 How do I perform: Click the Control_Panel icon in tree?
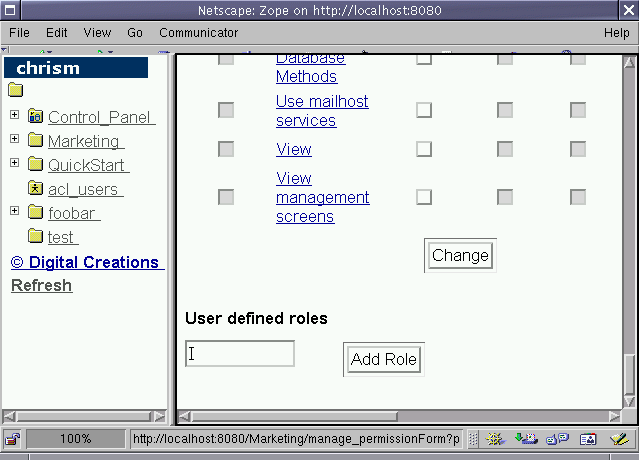(x=35, y=117)
